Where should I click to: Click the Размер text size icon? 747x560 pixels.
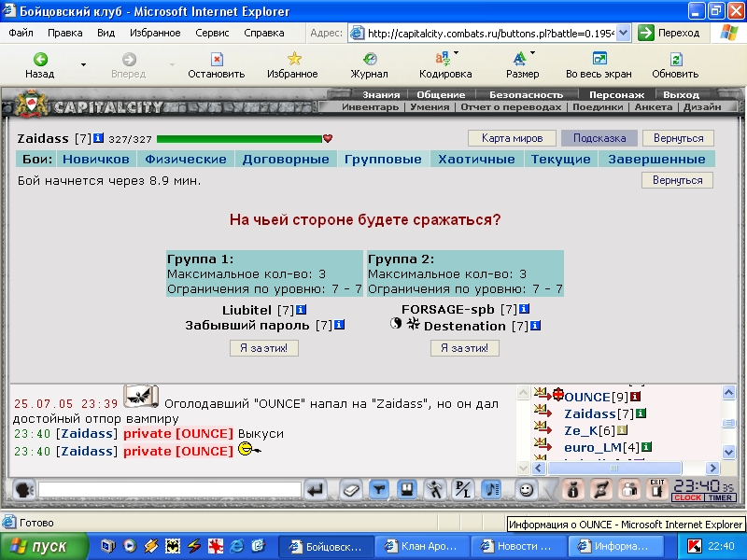point(520,59)
